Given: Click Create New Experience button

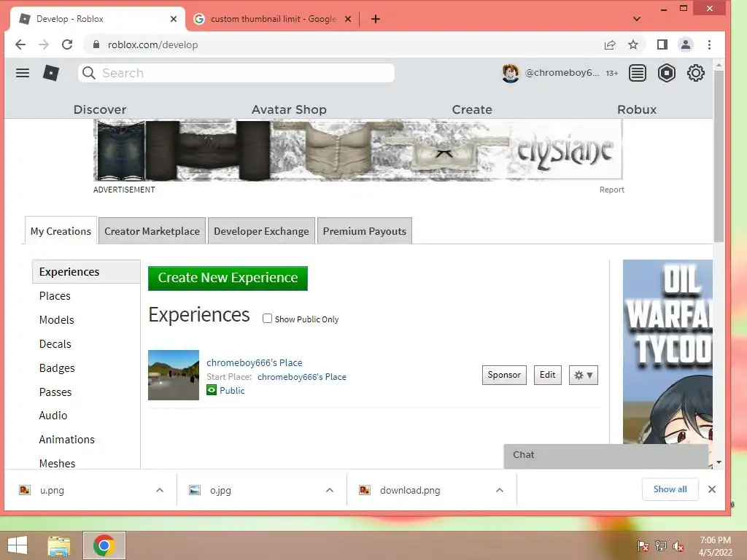Looking at the screenshot, I should [x=228, y=278].
